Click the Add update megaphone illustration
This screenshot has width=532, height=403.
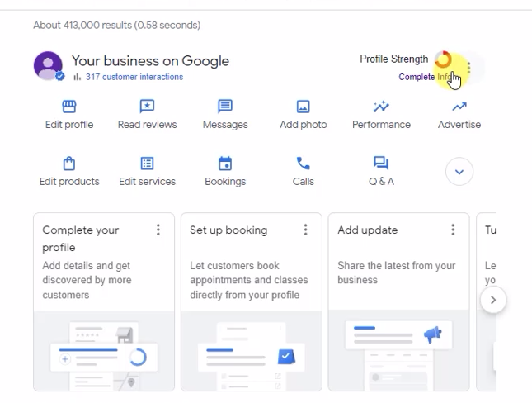[x=398, y=351]
